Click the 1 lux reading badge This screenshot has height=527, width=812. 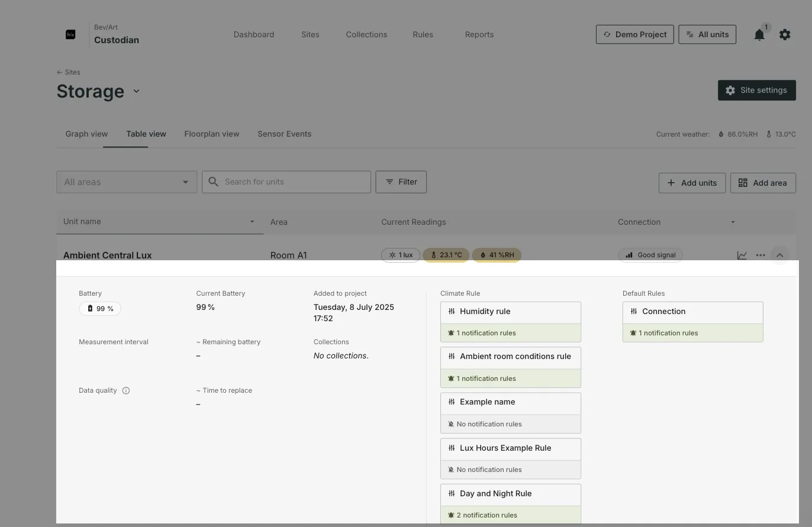[401, 255]
